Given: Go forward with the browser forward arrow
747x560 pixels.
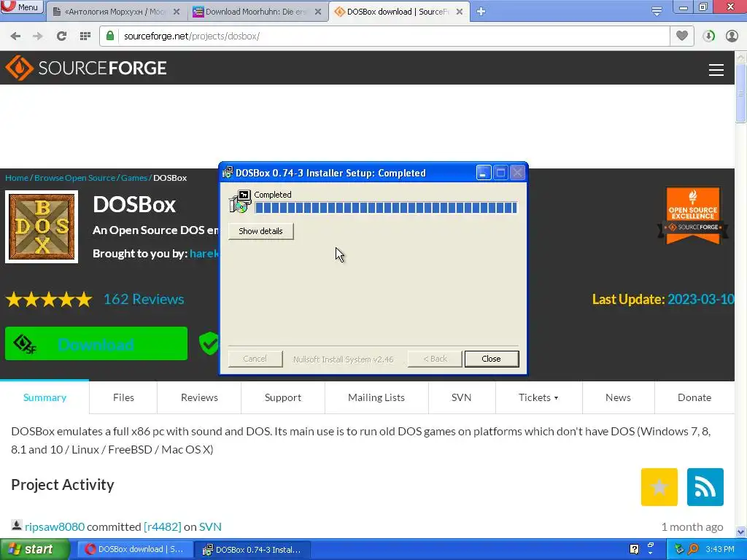Looking at the screenshot, I should [x=38, y=36].
